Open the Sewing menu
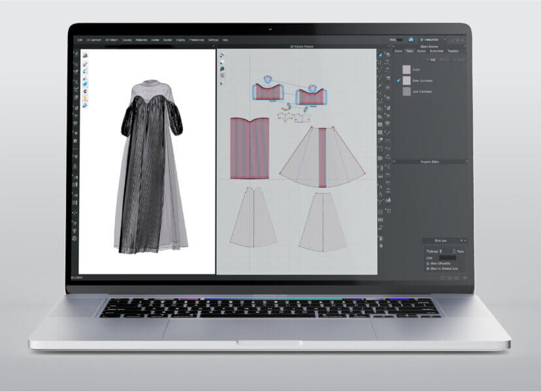541x392 pixels. pos(127,40)
